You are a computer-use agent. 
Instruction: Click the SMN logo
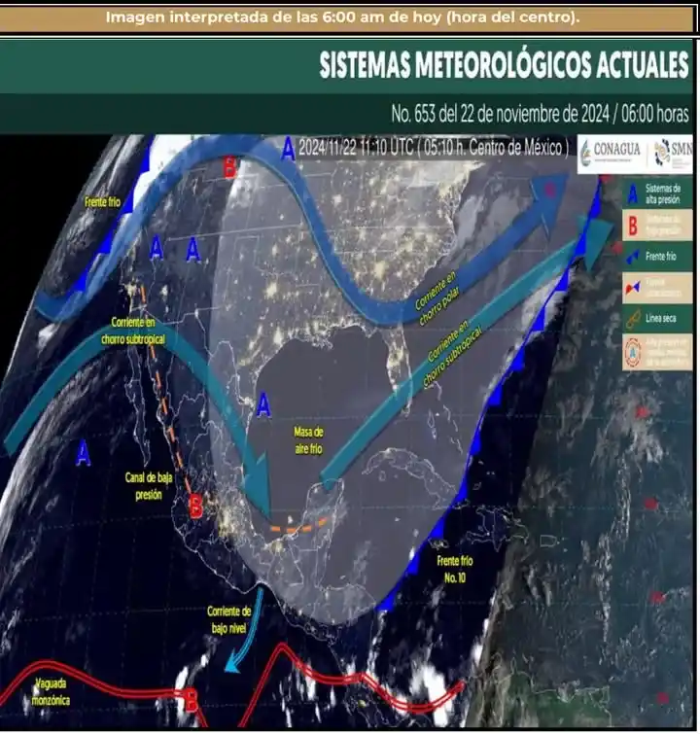coord(674,153)
